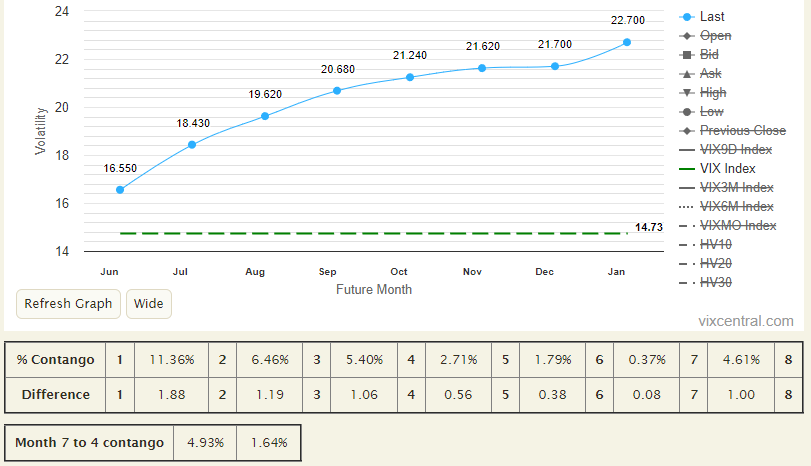Click the Ask triangle legend marker
Viewport: 811px width, 466px height.
point(686,74)
